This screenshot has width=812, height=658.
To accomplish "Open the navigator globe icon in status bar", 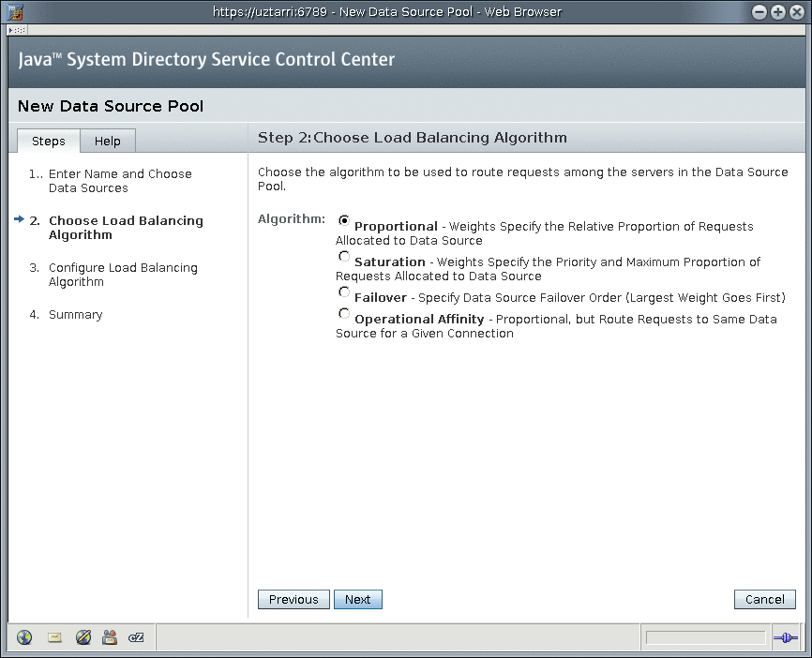I will point(24,637).
